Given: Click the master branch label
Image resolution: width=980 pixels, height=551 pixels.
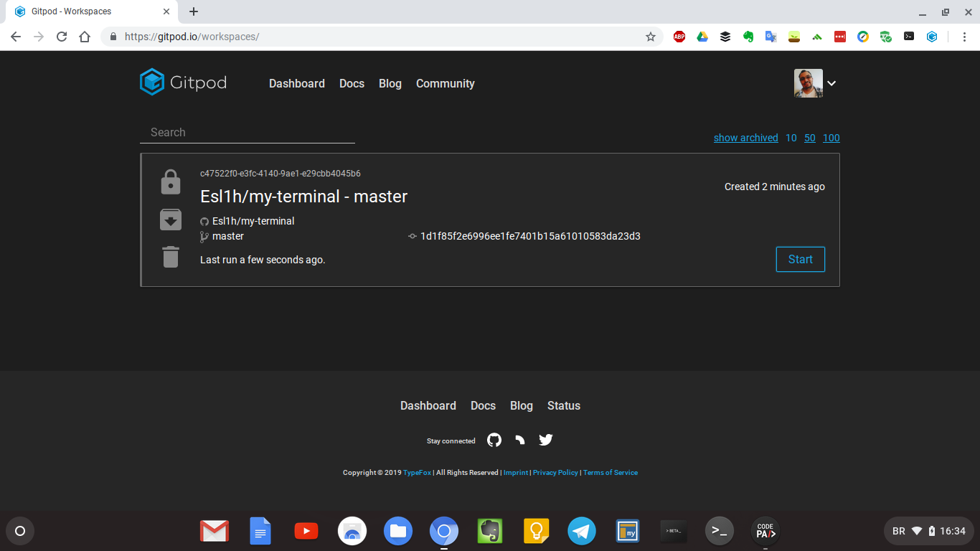Looking at the screenshot, I should click(228, 236).
